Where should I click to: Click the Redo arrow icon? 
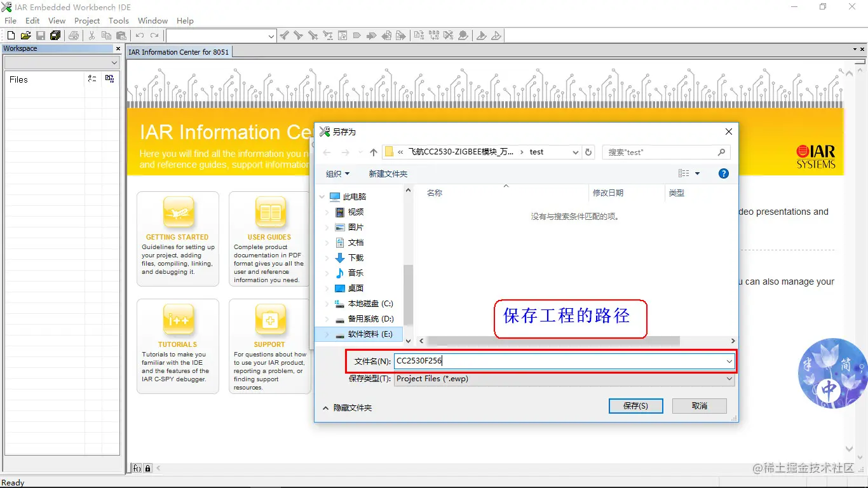point(154,36)
